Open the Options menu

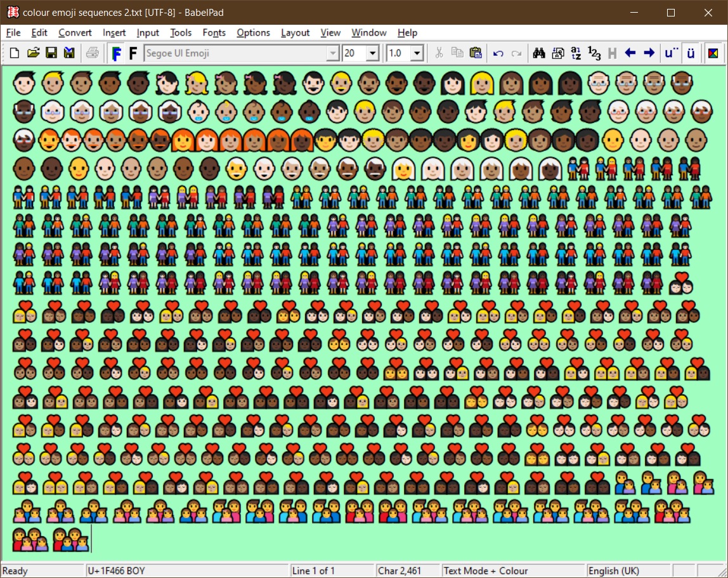point(253,32)
